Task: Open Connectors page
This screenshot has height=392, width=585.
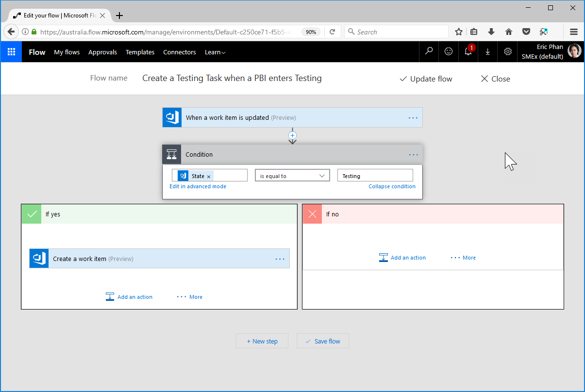Action: pyautogui.click(x=180, y=52)
